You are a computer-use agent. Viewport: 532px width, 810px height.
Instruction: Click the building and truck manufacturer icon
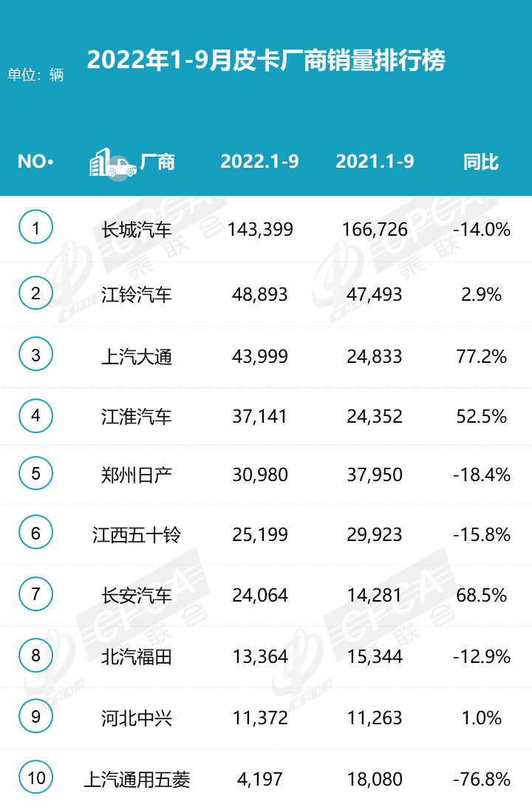(112, 163)
